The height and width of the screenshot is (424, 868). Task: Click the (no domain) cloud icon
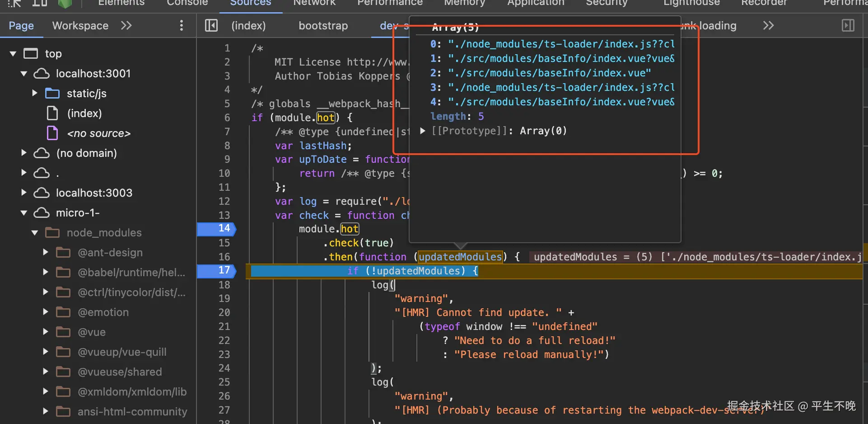click(x=42, y=153)
